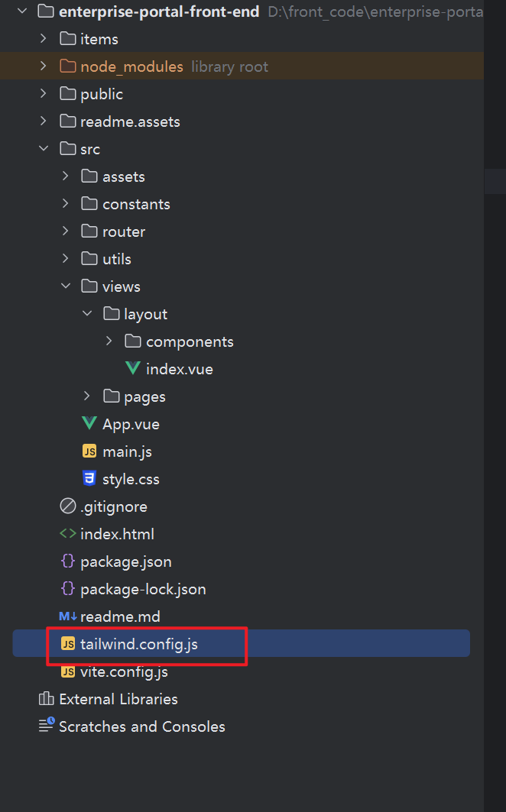Click the Vue icon next to App.vue

pos(89,424)
